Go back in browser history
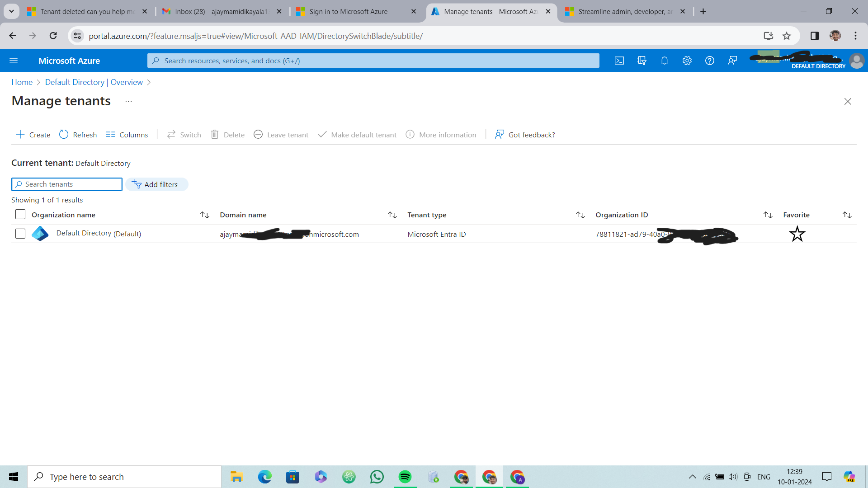This screenshot has height=488, width=868. point(12,36)
